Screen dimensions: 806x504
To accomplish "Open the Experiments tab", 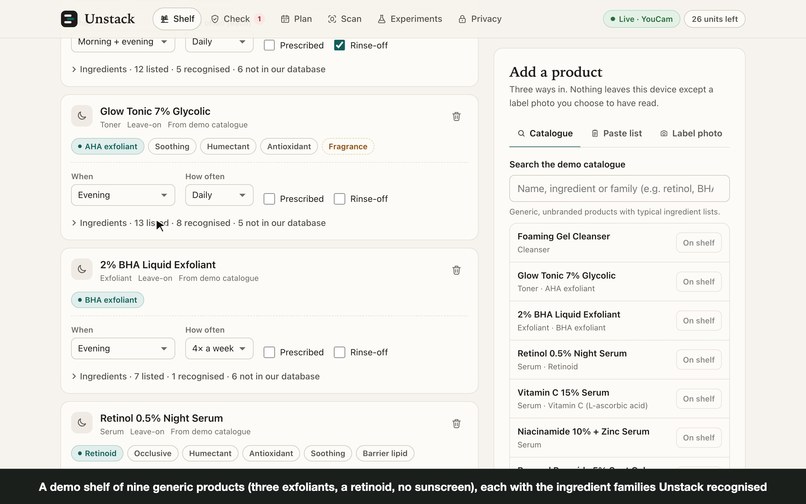I will tap(410, 19).
